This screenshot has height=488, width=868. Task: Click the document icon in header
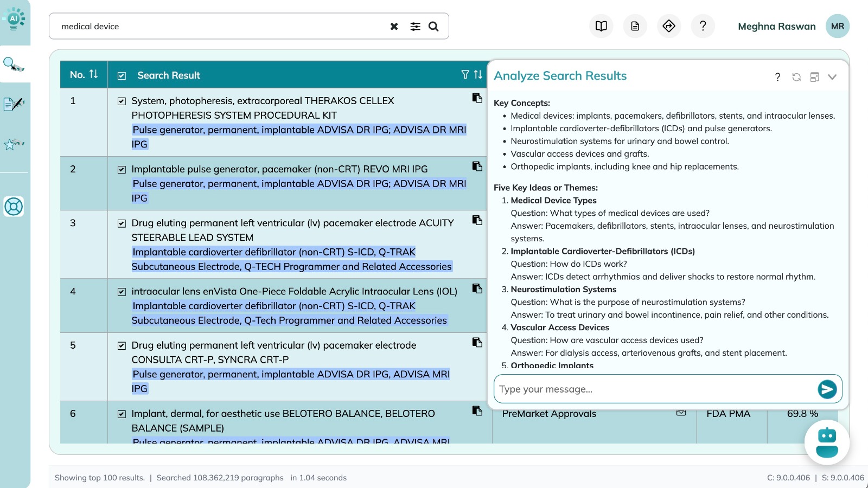click(635, 26)
